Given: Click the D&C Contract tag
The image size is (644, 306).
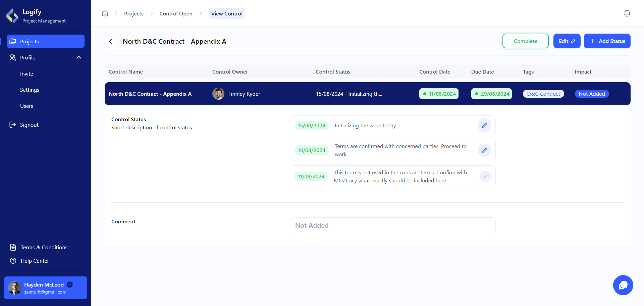Looking at the screenshot, I should point(543,94).
